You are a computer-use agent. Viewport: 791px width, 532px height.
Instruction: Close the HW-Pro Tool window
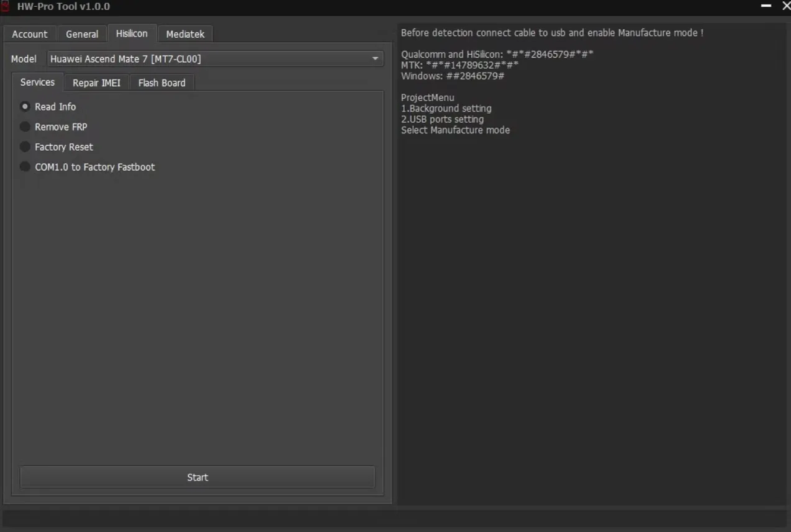785,6
